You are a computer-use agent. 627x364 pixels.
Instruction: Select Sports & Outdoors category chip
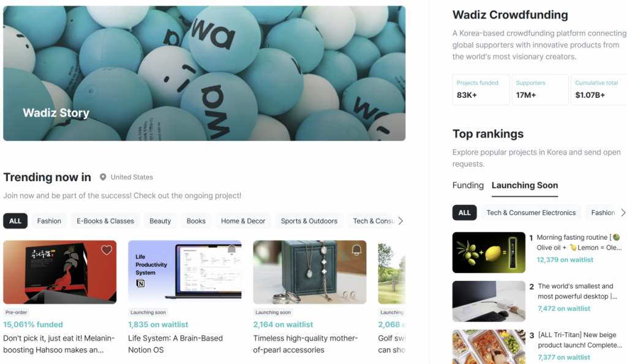309,221
